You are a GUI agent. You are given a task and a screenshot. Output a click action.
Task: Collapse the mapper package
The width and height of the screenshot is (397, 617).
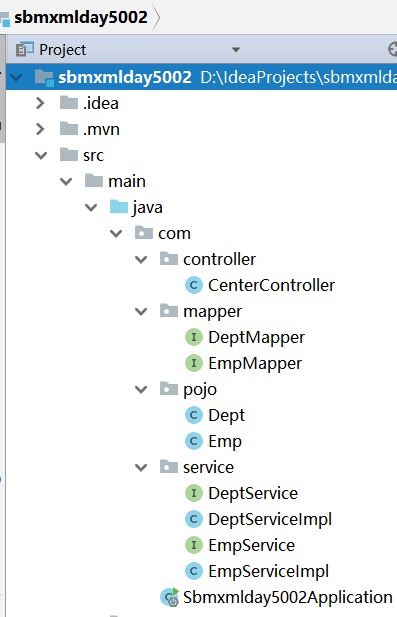tap(141, 311)
